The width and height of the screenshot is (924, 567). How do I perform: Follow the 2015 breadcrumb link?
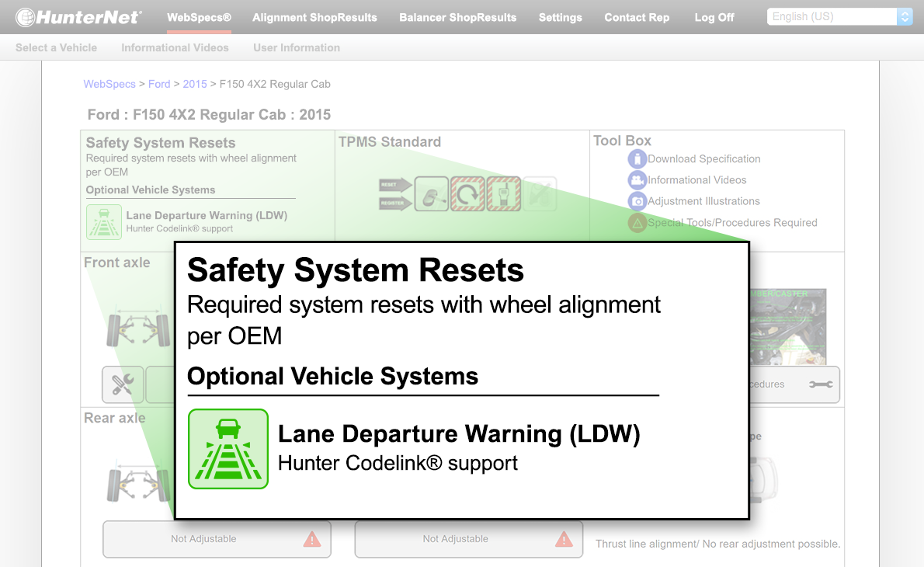[195, 84]
